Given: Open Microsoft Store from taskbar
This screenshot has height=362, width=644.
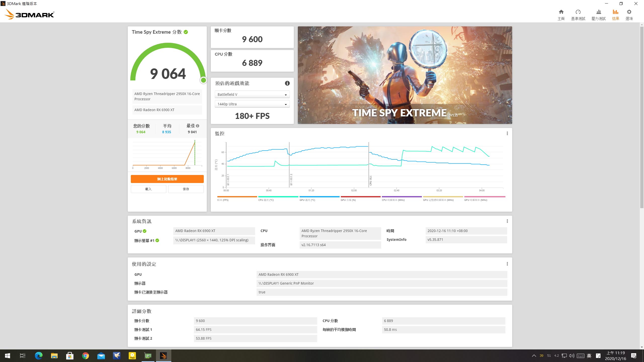Looking at the screenshot, I should pyautogui.click(x=70, y=356).
